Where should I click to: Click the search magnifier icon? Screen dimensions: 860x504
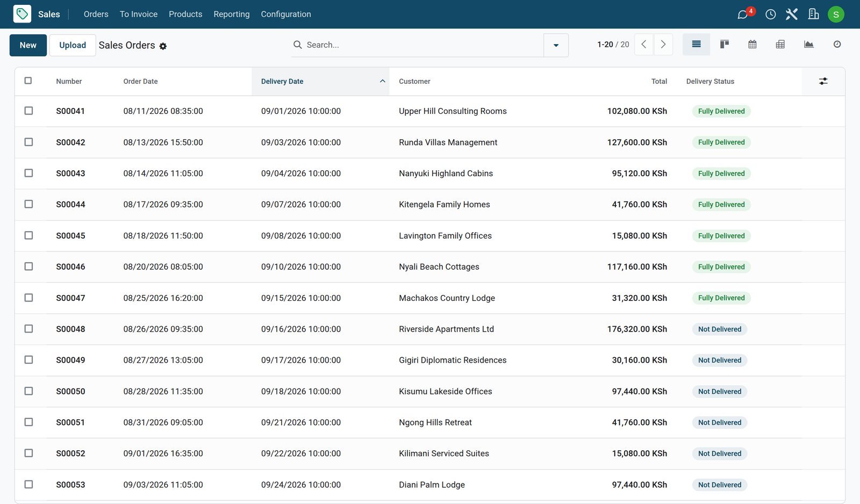pyautogui.click(x=297, y=45)
